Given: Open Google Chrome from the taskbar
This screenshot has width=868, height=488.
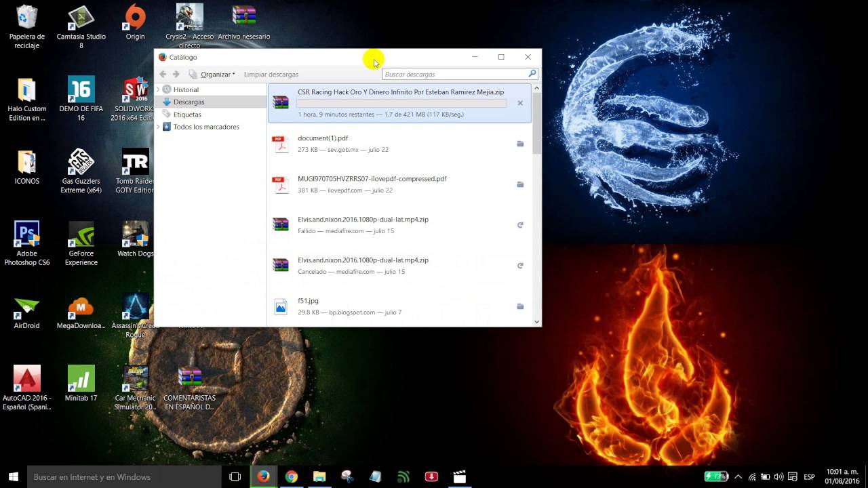Looking at the screenshot, I should click(x=292, y=476).
